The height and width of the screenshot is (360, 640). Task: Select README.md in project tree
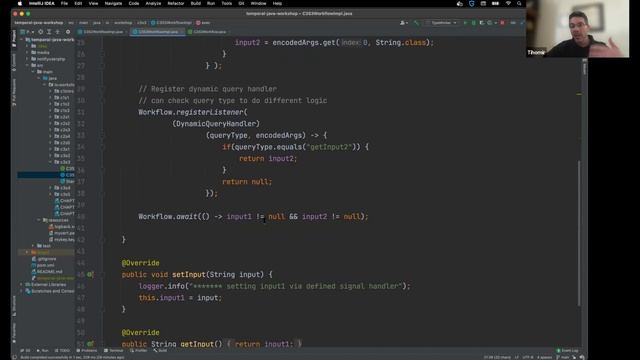[x=46, y=271]
